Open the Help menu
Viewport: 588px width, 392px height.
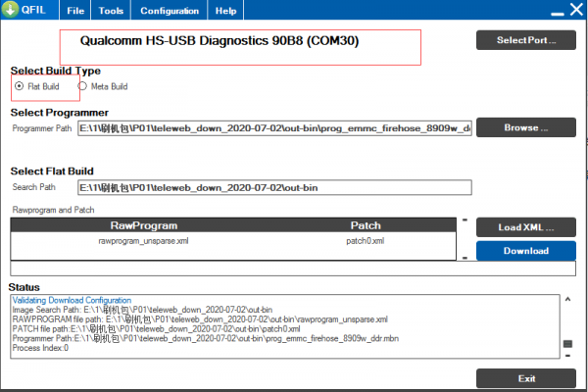click(225, 11)
